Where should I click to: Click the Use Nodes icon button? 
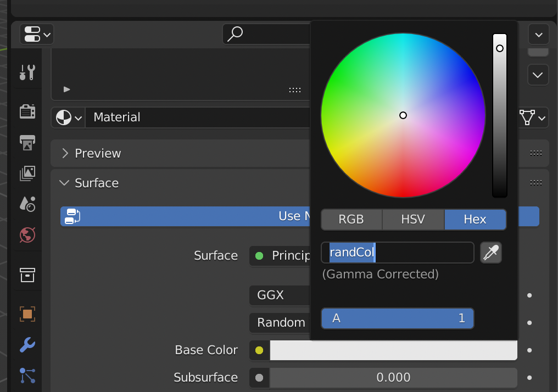point(72,216)
